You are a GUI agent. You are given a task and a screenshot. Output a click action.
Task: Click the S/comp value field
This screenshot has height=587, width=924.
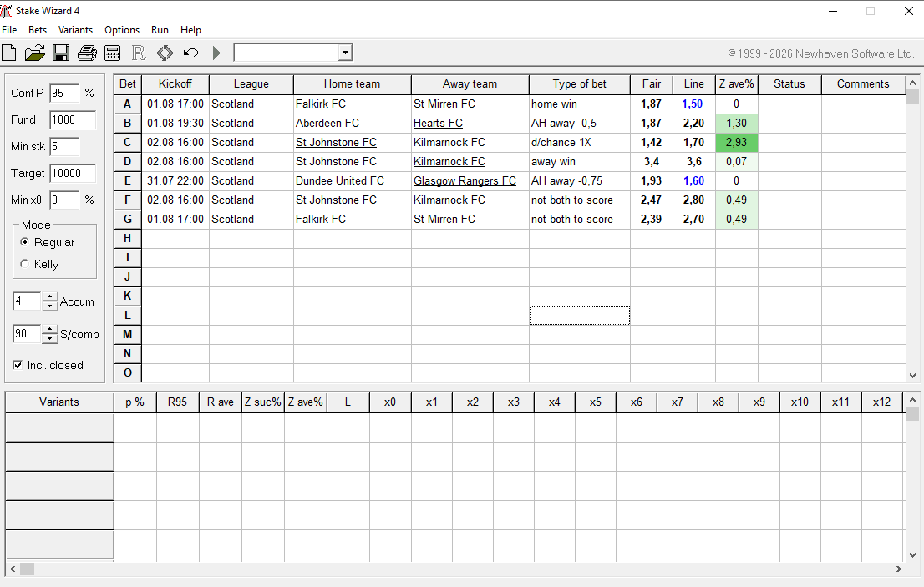tap(27, 334)
